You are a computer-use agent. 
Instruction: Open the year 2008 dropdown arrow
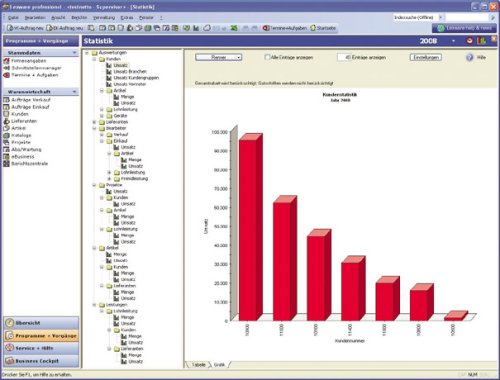tap(453, 41)
